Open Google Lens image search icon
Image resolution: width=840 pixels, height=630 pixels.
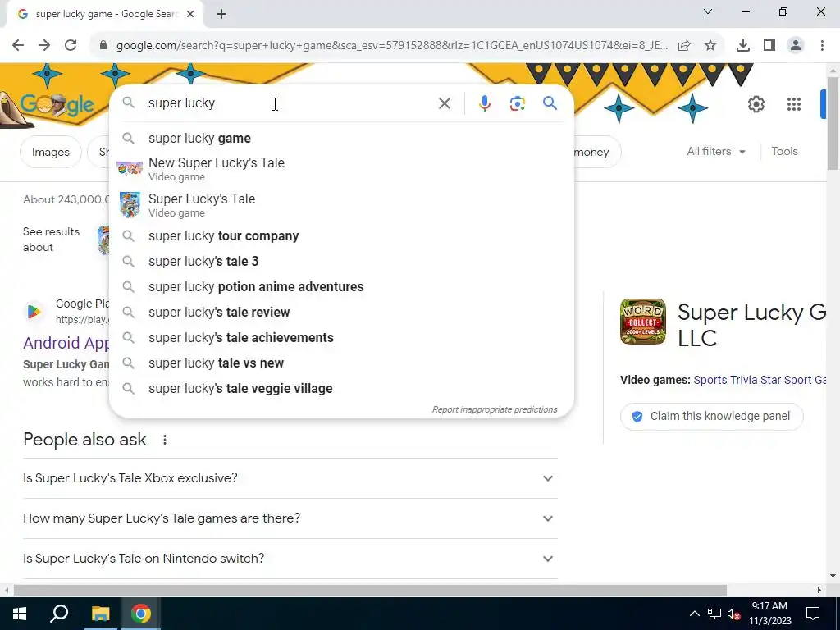[517, 103]
